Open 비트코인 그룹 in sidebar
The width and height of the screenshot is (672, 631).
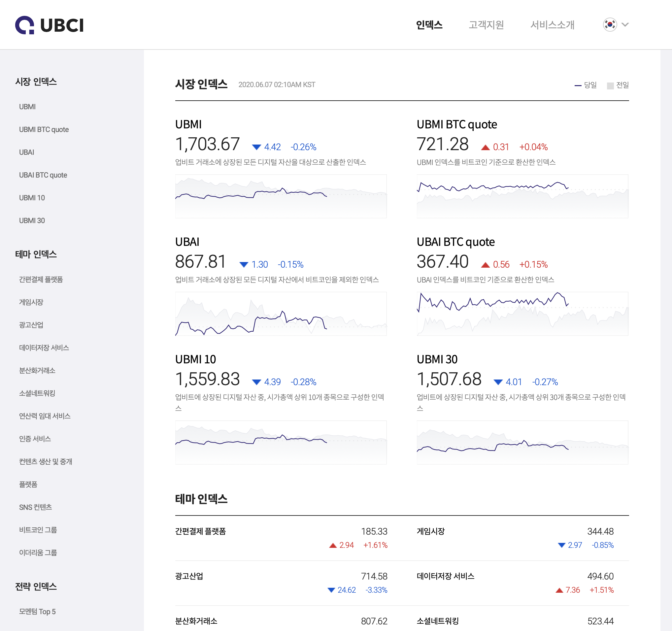38,530
